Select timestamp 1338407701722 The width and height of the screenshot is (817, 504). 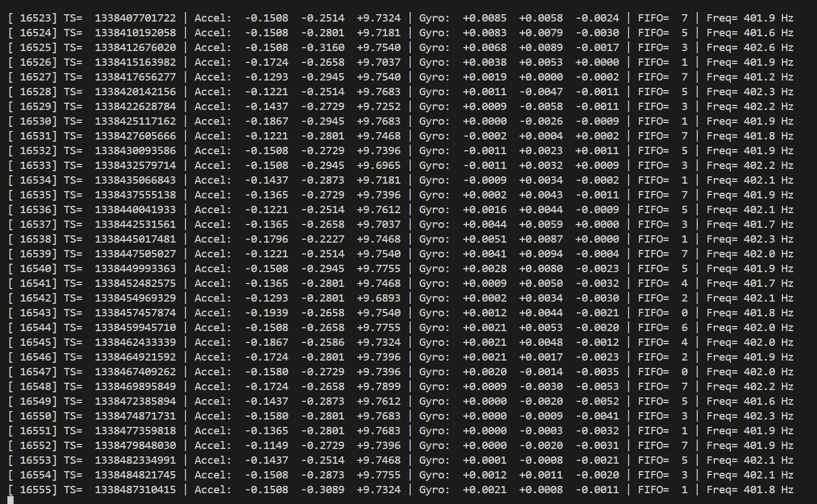click(135, 18)
